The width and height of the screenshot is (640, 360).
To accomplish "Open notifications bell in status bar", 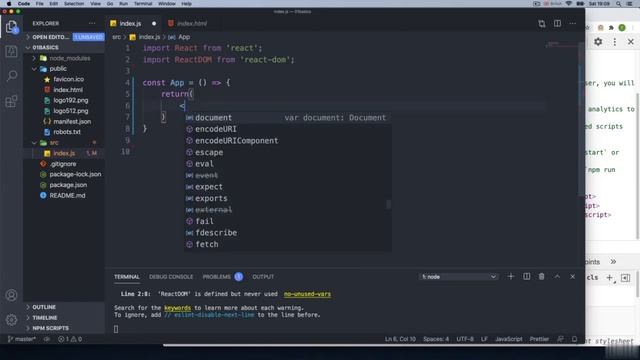I will click(x=574, y=339).
